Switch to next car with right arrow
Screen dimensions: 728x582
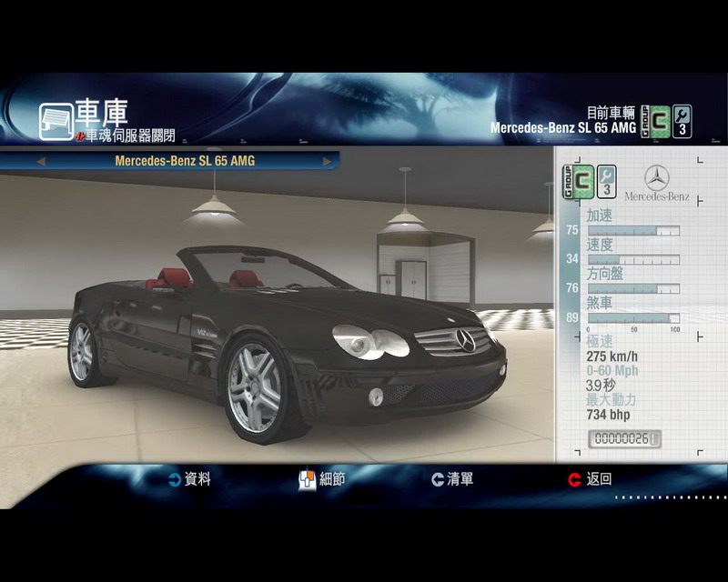(327, 162)
